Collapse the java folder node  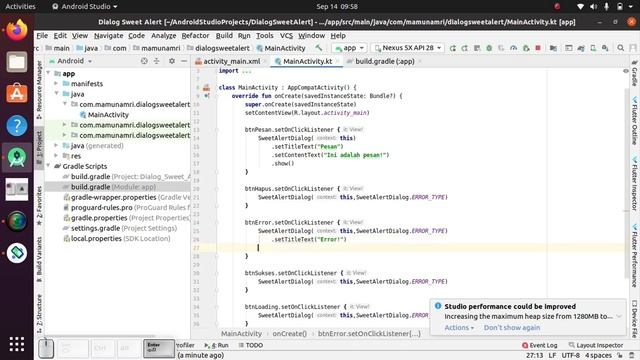pyautogui.click(x=56, y=94)
